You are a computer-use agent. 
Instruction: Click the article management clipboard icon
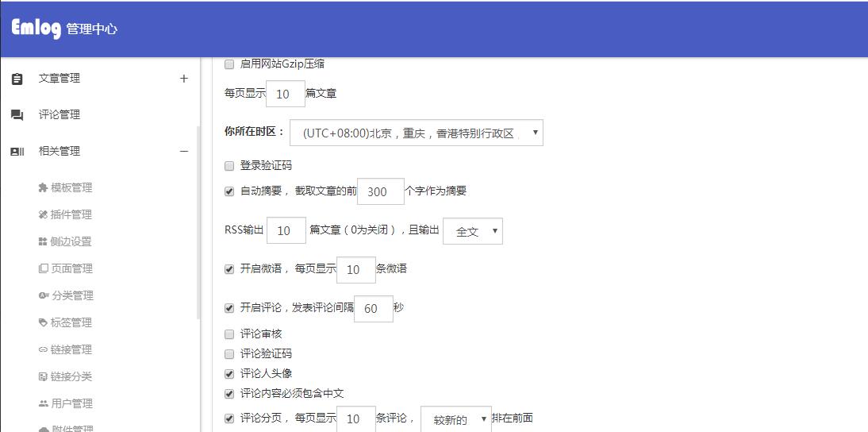pyautogui.click(x=17, y=79)
